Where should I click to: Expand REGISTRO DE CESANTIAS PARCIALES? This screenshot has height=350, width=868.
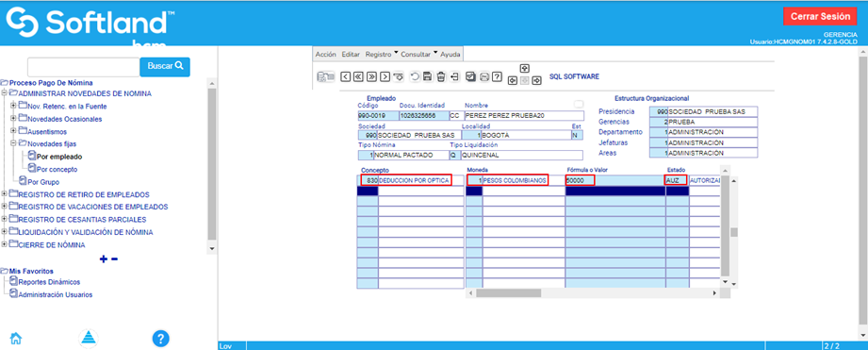pyautogui.click(x=5, y=219)
